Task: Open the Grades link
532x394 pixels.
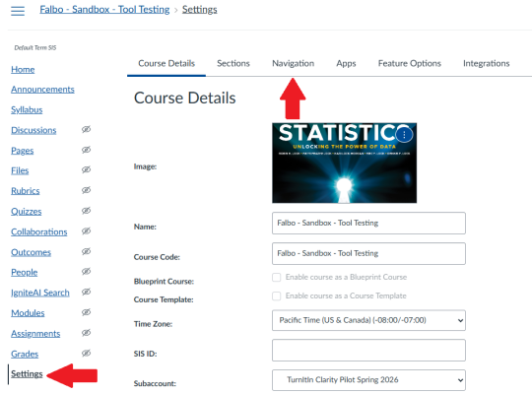Action: tap(25, 354)
